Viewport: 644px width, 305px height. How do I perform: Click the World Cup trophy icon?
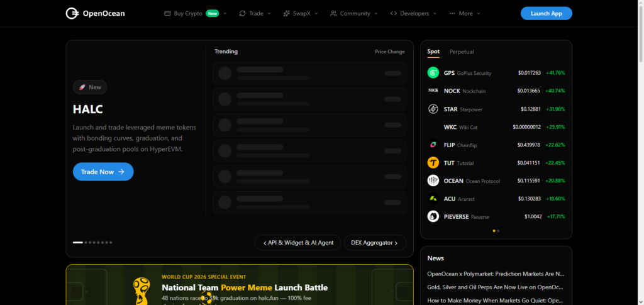[142, 291]
